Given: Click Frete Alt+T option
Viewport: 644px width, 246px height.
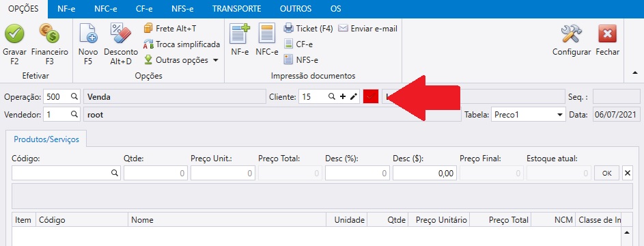Looking at the screenshot, I should (169, 28).
